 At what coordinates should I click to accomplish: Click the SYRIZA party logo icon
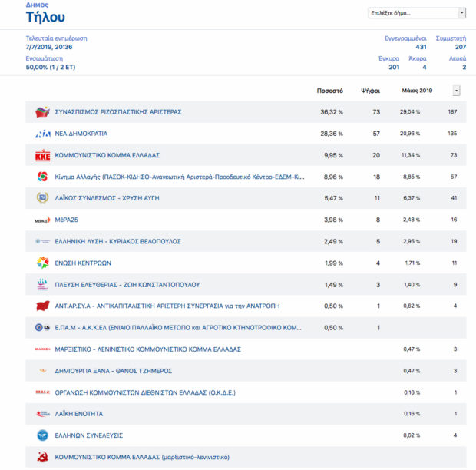[42, 112]
